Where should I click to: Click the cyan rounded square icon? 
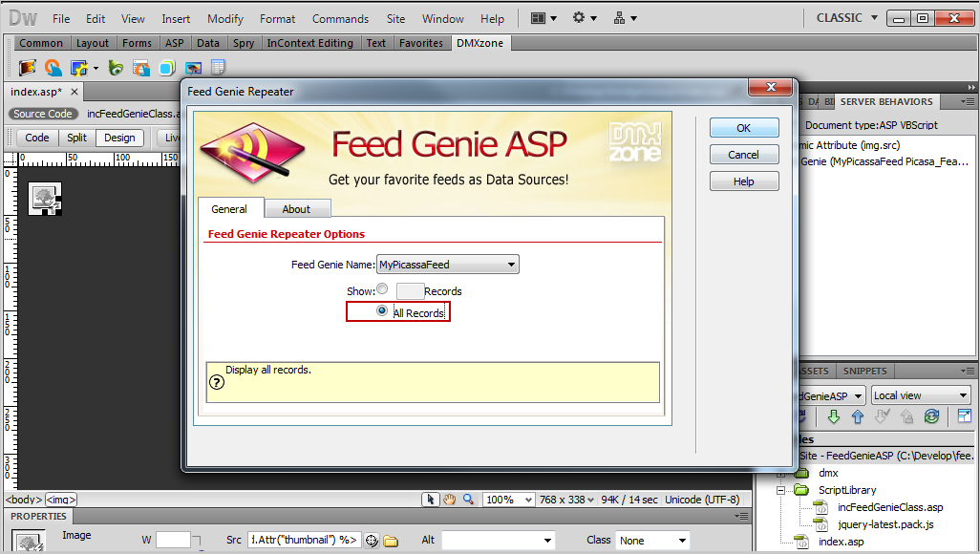tap(167, 68)
